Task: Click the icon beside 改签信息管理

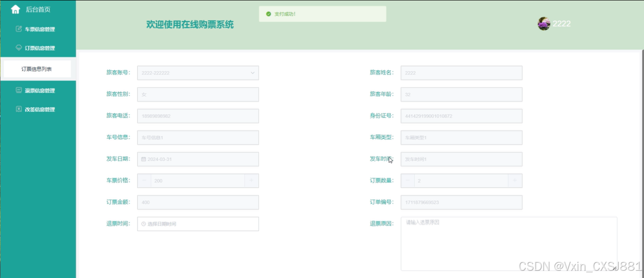Action: coord(19,109)
